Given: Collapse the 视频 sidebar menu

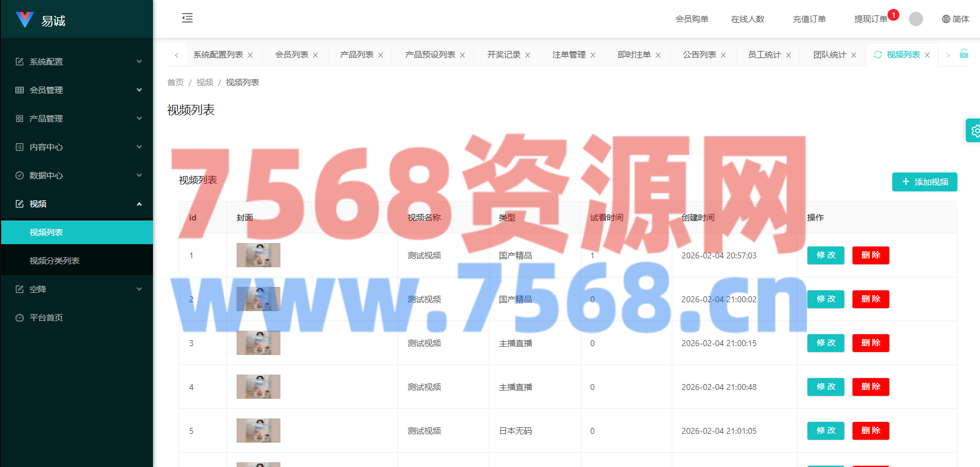Looking at the screenshot, I should pos(77,204).
